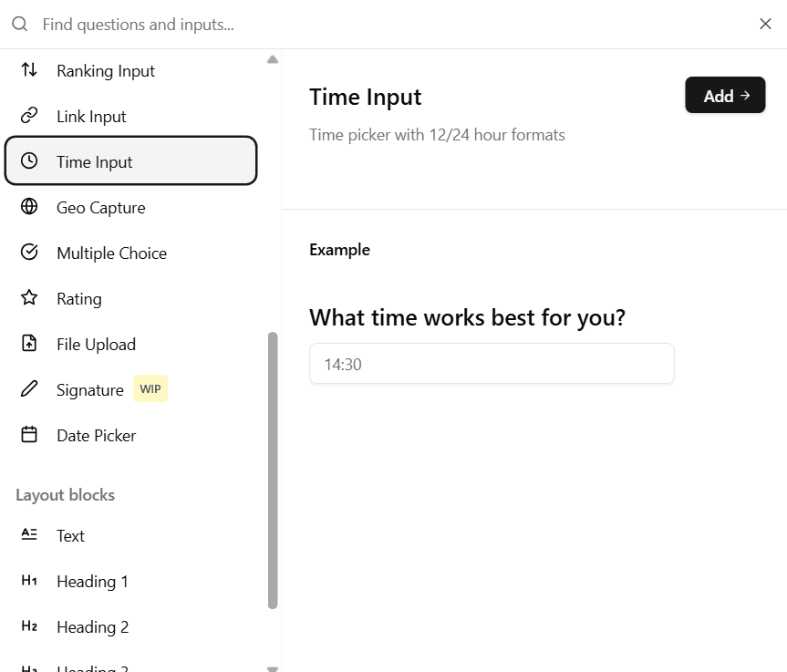Click the 14:30 time input field
This screenshot has width=787, height=672.
tap(492, 363)
